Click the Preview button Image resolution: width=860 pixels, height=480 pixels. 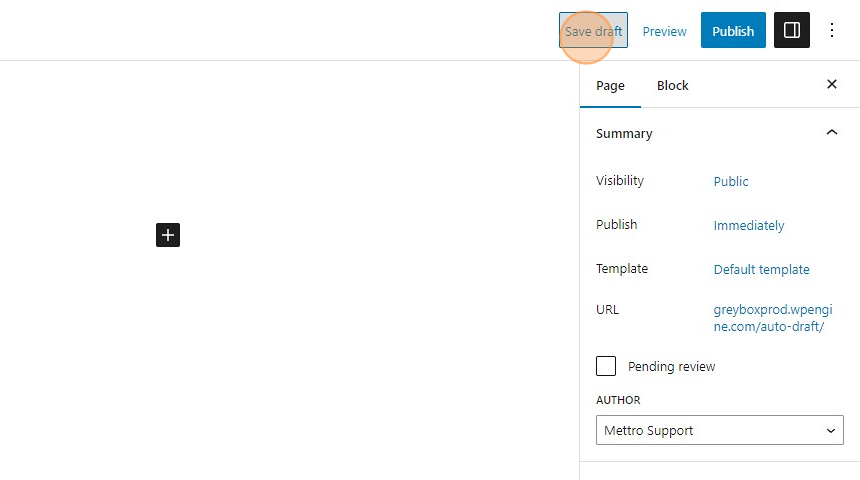tap(664, 31)
